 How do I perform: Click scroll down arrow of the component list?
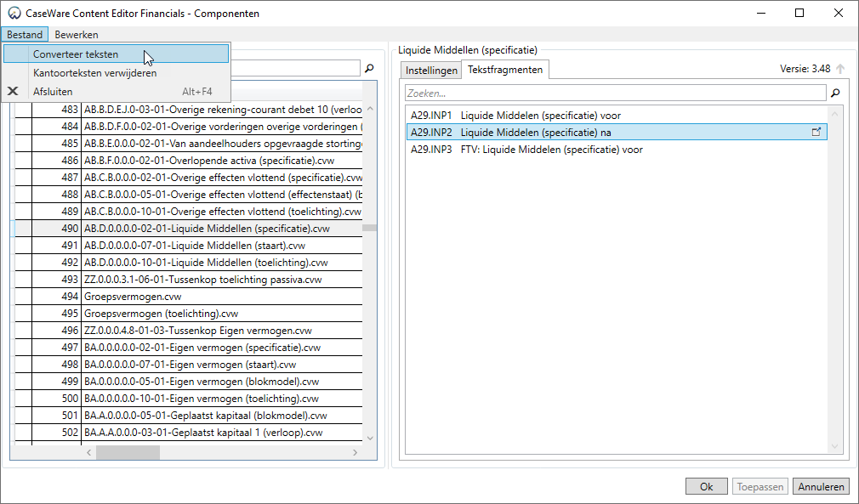click(x=370, y=439)
